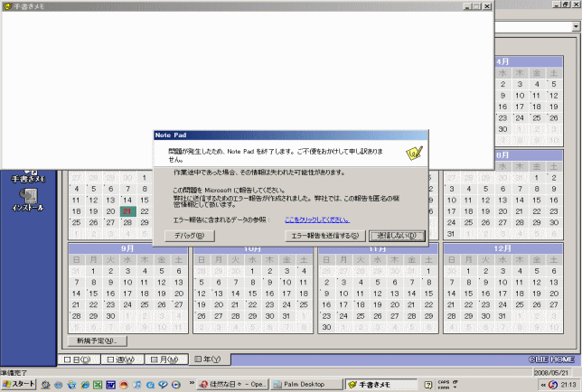The height and width of the screenshot is (392, 582).
Task: Click the help question mark icon in taskbar
Action: tap(428, 385)
